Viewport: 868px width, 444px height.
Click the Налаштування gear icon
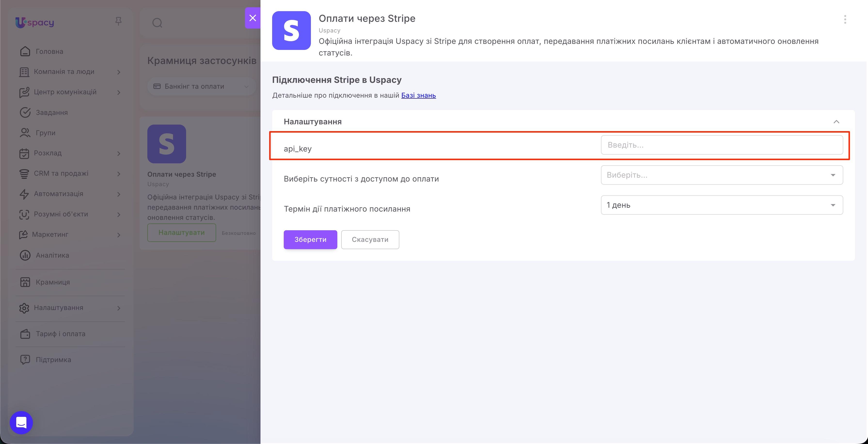pyautogui.click(x=24, y=308)
